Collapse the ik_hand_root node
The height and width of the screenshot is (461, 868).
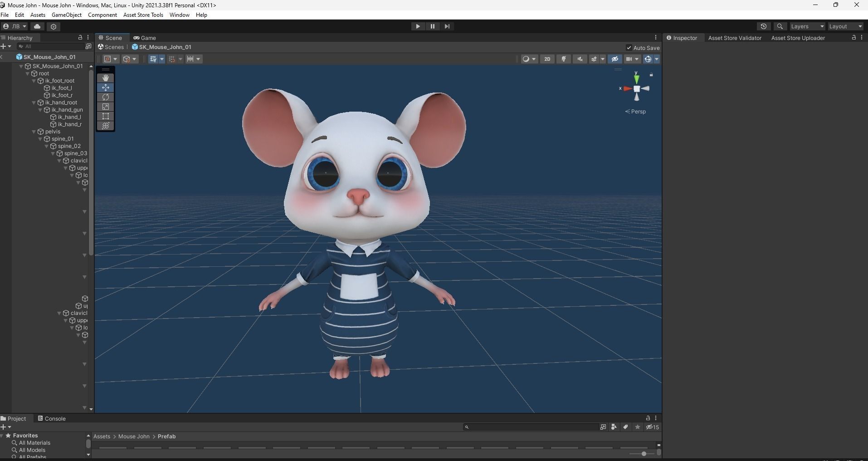click(34, 103)
